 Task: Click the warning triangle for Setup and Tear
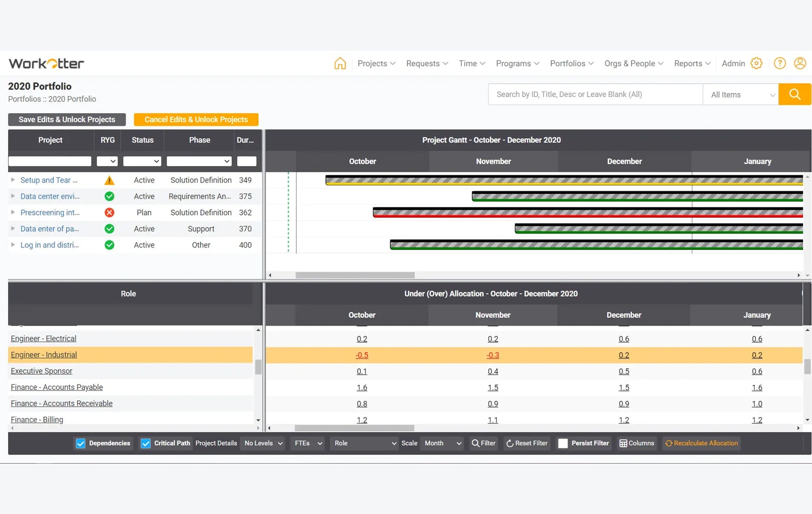point(109,180)
